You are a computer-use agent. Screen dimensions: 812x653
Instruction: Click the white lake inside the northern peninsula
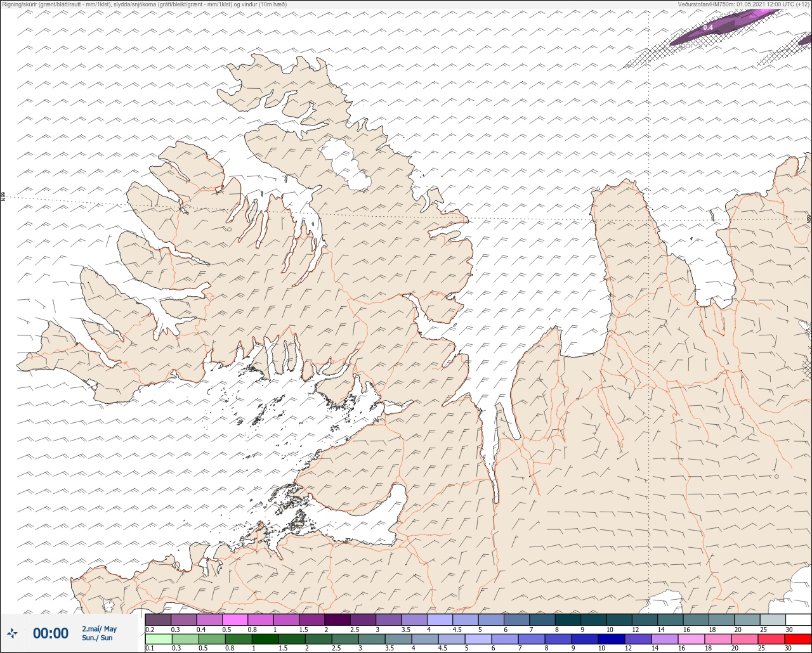click(346, 165)
